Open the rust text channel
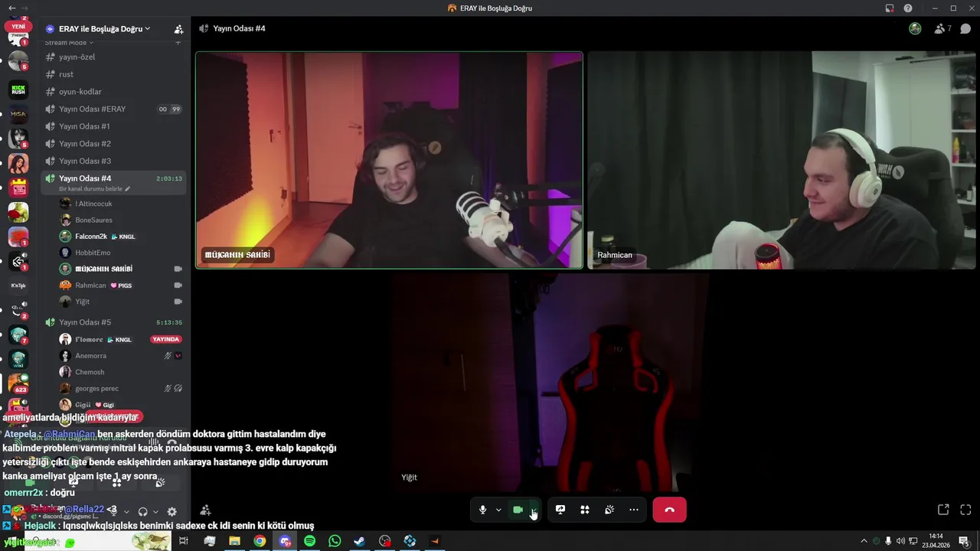The height and width of the screenshot is (551, 980). [114, 74]
